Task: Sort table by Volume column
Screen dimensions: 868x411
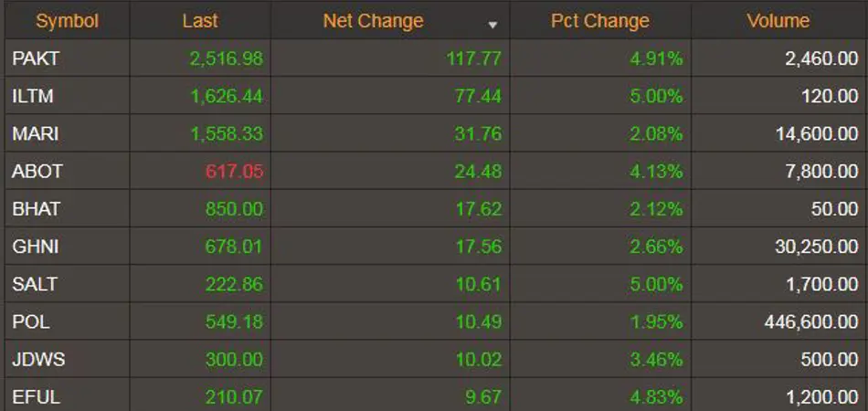Action: 778,20
